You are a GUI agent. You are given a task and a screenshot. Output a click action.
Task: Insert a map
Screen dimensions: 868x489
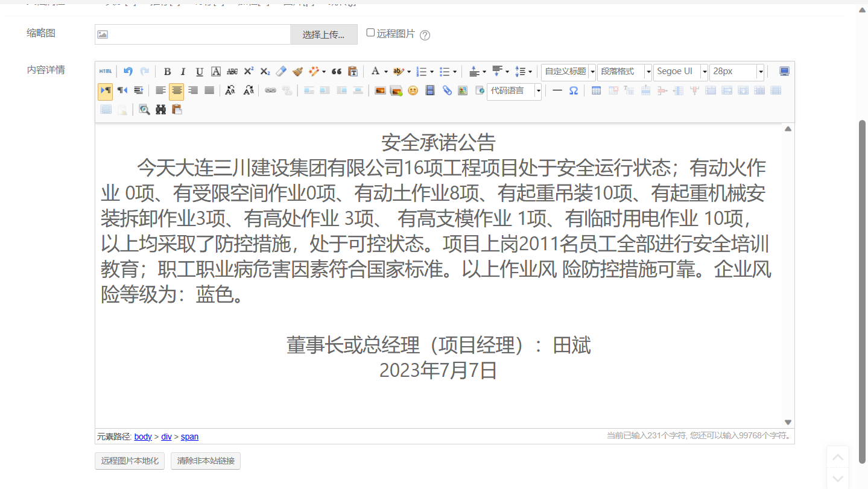463,90
